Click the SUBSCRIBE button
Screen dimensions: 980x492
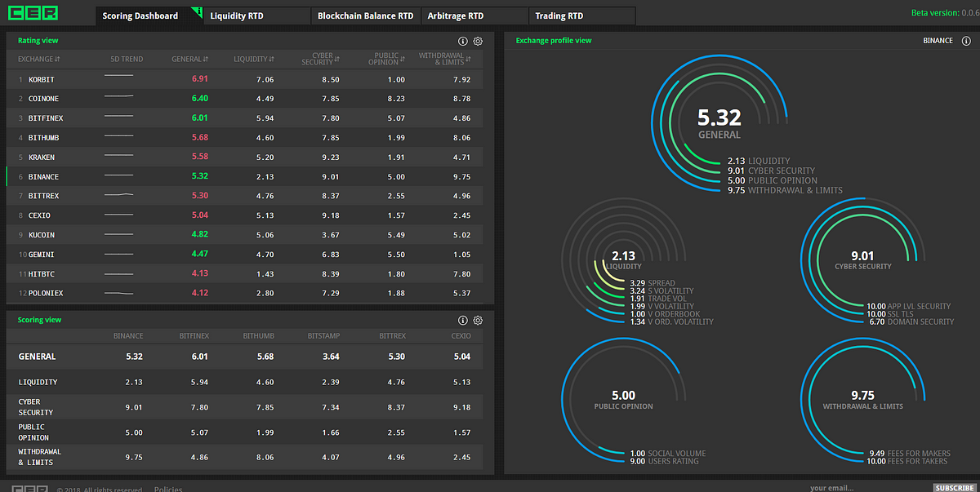click(x=954, y=487)
